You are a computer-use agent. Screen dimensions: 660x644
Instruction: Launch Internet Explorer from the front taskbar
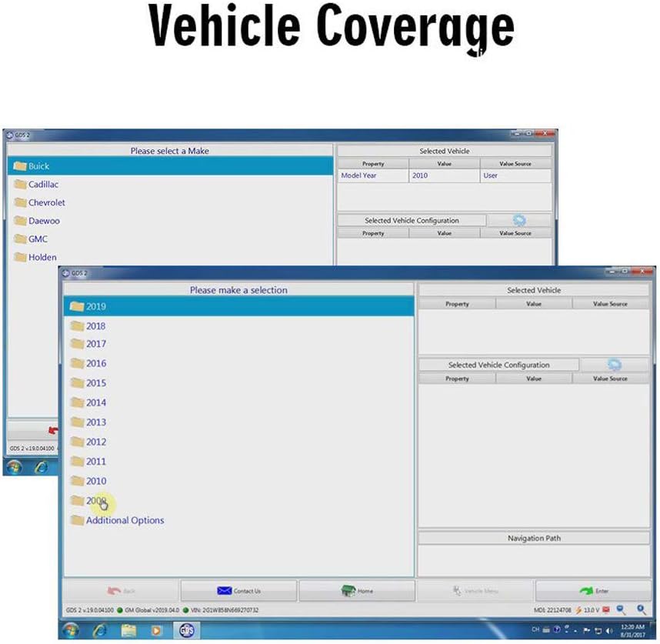[99, 630]
